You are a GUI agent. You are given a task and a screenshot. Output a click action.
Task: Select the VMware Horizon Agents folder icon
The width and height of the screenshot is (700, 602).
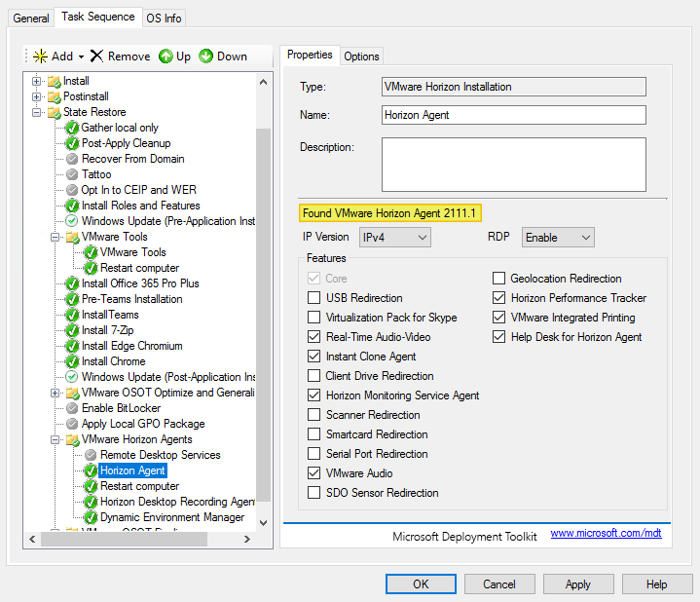tap(71, 439)
